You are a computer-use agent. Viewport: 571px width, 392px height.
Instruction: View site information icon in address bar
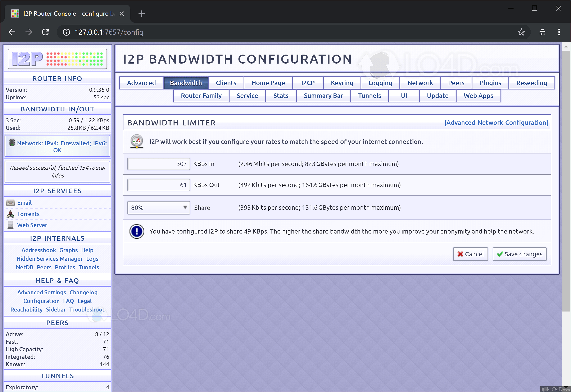click(x=66, y=32)
